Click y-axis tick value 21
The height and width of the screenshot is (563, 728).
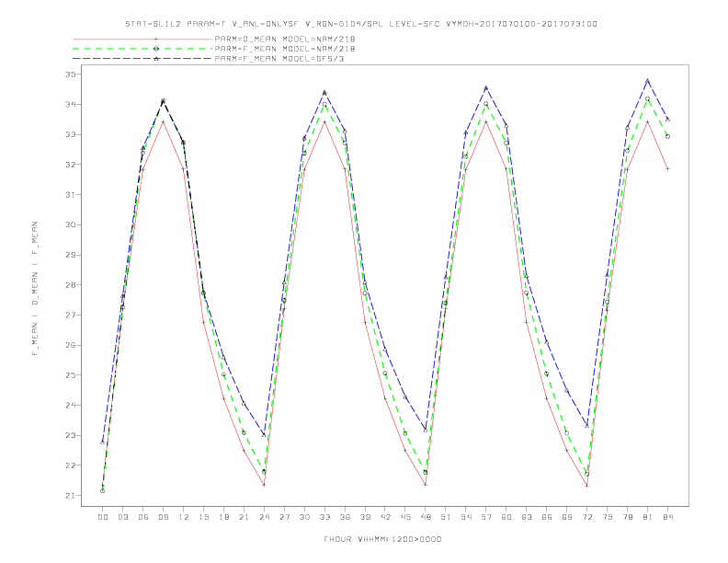click(x=71, y=496)
